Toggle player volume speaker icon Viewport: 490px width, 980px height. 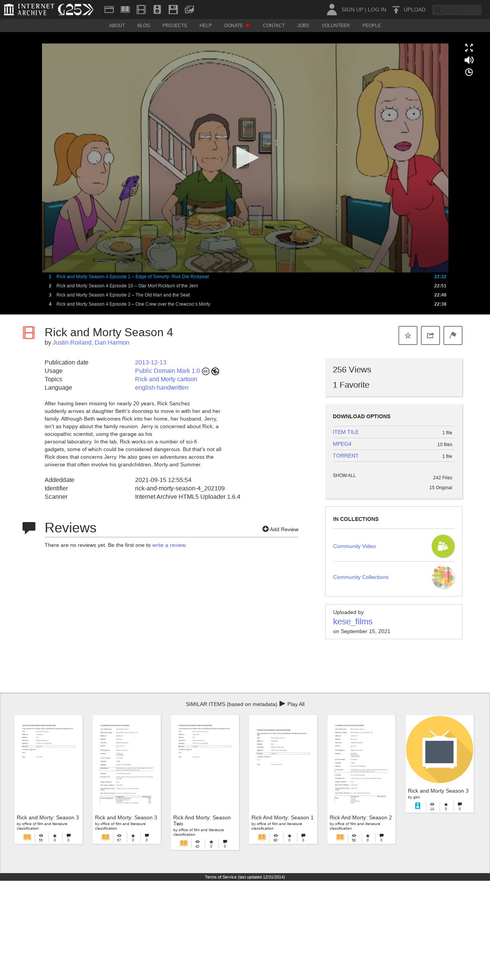click(x=469, y=60)
